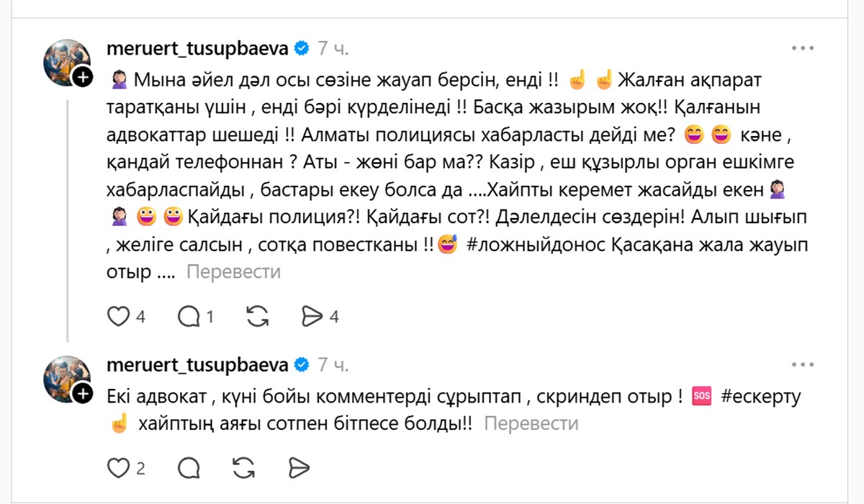
Task: Click the first post's 7 ч. timestamp
Action: coord(333,48)
